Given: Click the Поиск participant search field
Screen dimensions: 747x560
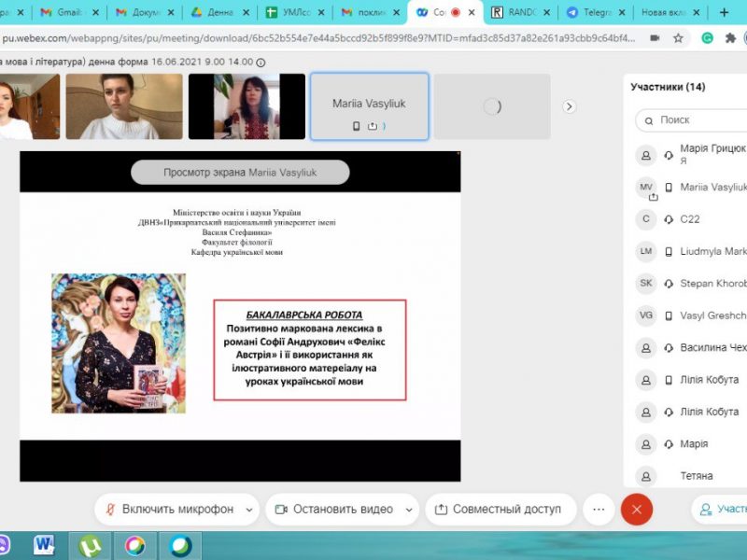Looking at the screenshot, I should (x=696, y=120).
